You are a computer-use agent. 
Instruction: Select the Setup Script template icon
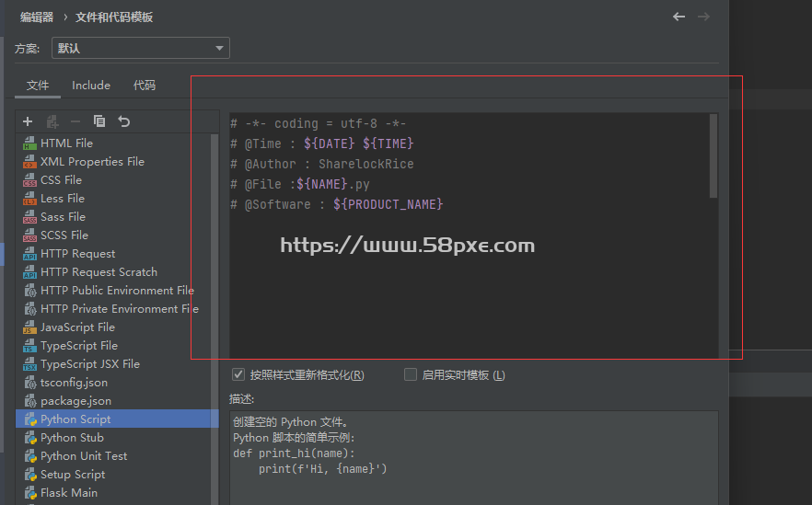(x=30, y=475)
